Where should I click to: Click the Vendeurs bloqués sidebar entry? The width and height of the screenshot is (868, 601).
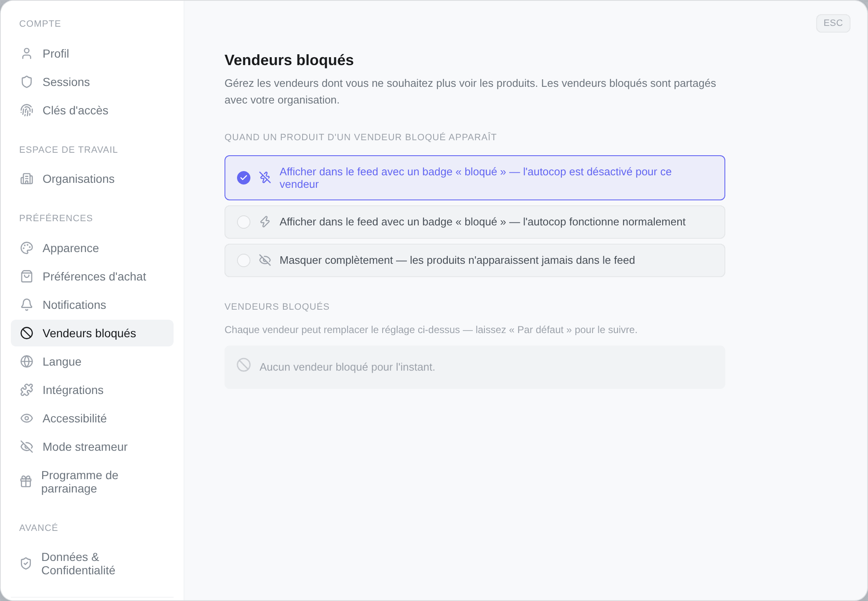pyautogui.click(x=92, y=333)
